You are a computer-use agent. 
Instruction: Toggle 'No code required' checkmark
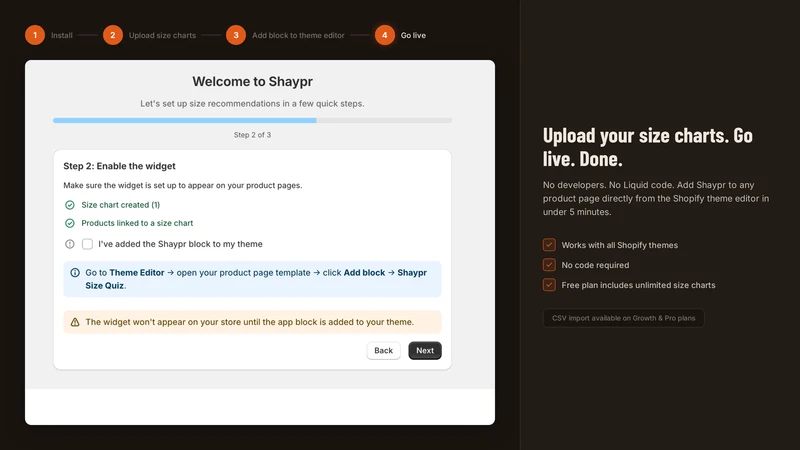tap(549, 265)
